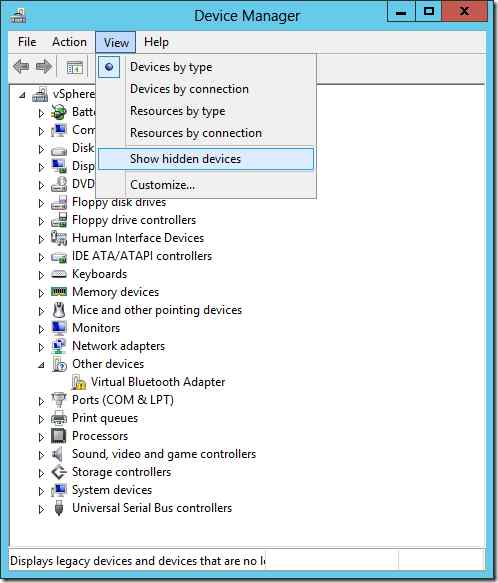Viewport: 498px width, 583px height.
Task: Choose Resources by type
Action: pyautogui.click(x=206, y=111)
